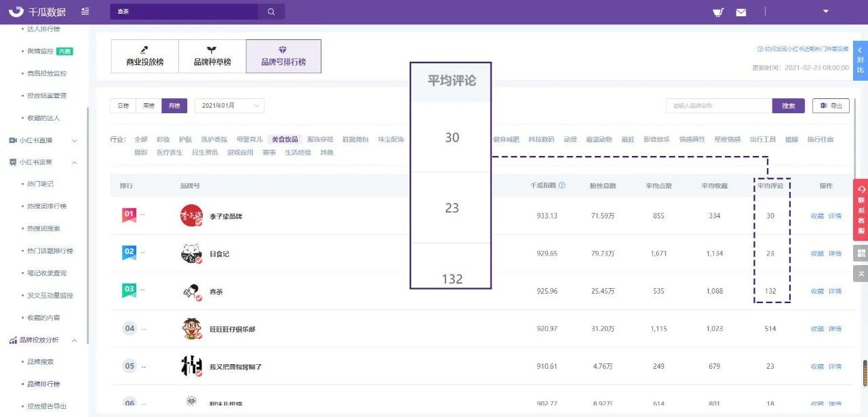Viewport: 868px width, 417px height.
Task: Open the 如何发现小红书近期热门种草品牌 help link
Action: coord(803,49)
